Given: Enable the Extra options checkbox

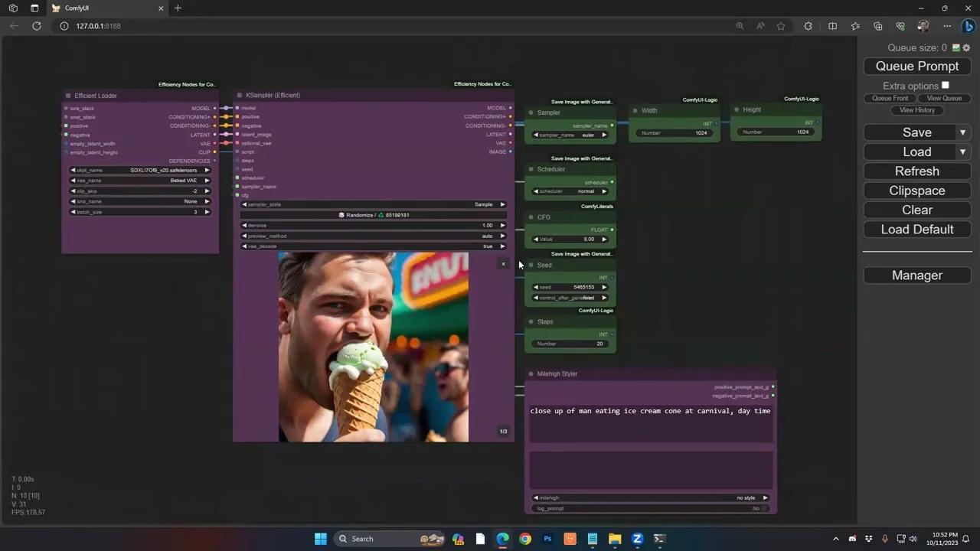Looking at the screenshot, I should (x=945, y=85).
